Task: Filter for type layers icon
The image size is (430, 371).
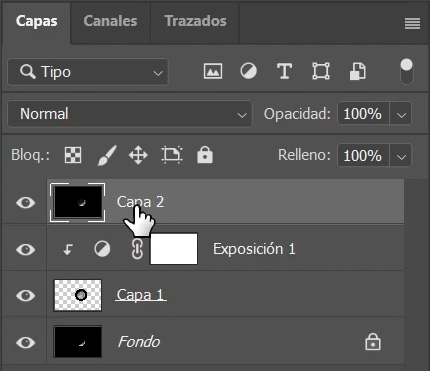Action: [x=284, y=71]
